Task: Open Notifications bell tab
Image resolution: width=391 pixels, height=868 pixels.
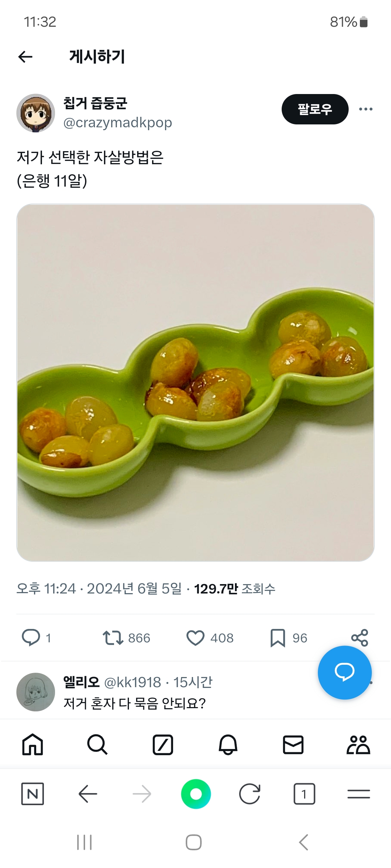Action: click(x=228, y=745)
